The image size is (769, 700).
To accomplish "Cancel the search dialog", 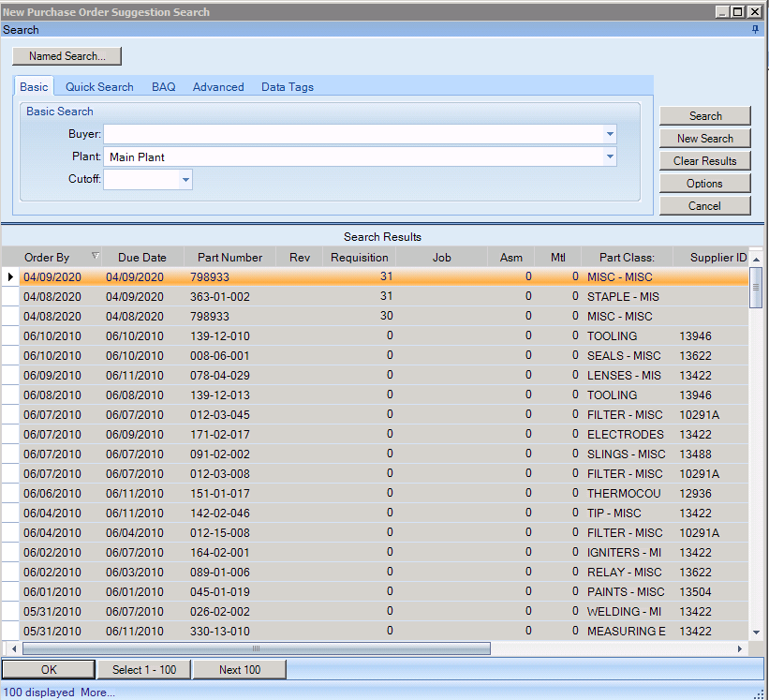I will tap(704, 206).
